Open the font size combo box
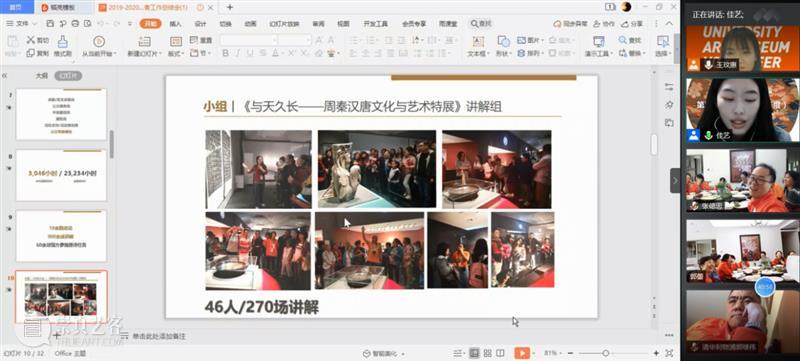The width and height of the screenshot is (800, 361). pos(294,40)
